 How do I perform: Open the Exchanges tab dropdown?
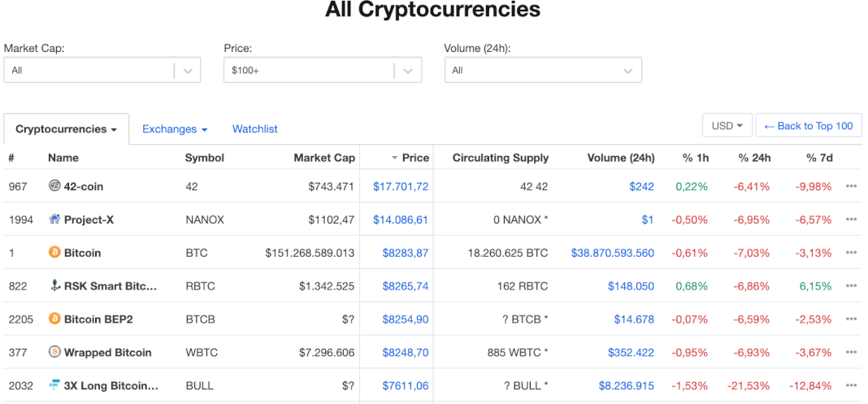(x=175, y=129)
